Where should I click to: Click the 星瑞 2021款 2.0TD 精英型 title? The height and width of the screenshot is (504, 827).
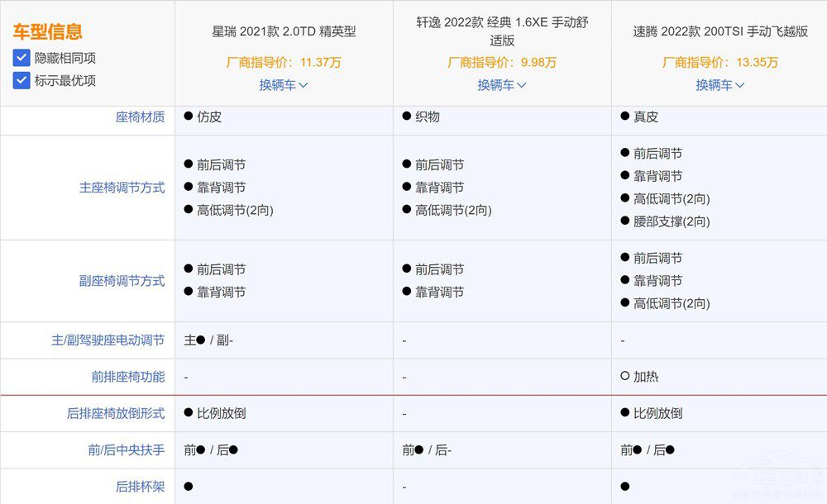coord(284,32)
